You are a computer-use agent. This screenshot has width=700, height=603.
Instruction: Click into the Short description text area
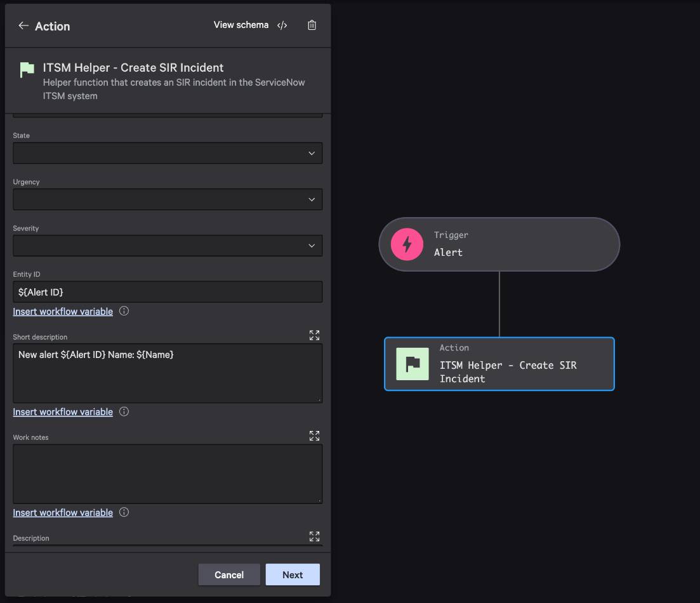(x=168, y=373)
